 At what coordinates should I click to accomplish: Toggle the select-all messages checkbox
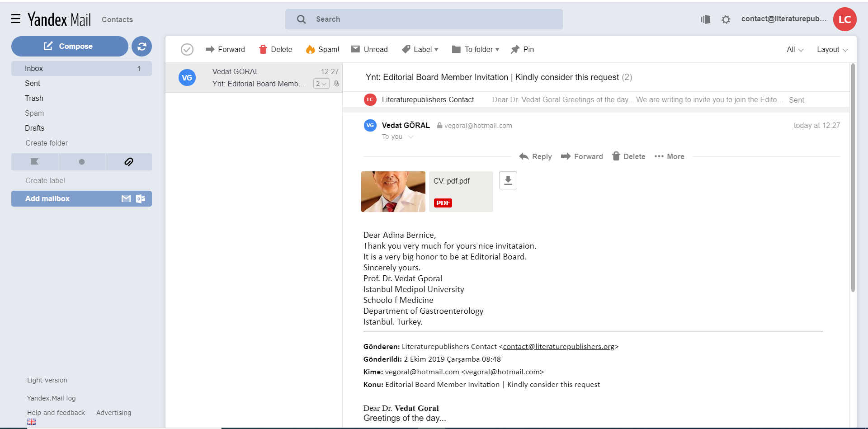[187, 49]
